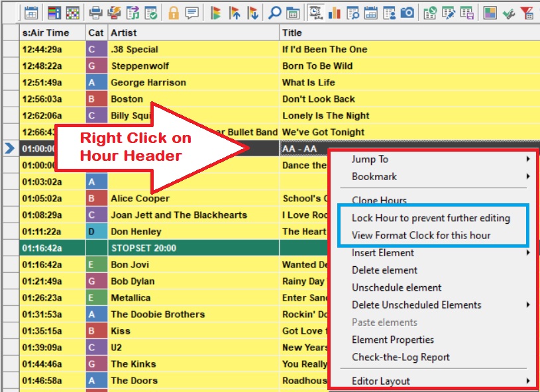Select the George Harrison artist cell
This screenshot has width=540, height=392.
(193, 82)
